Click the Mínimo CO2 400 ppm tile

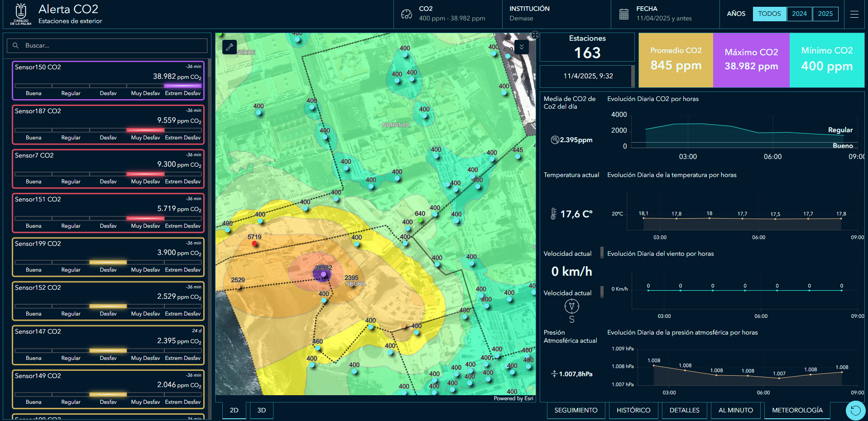[827, 60]
